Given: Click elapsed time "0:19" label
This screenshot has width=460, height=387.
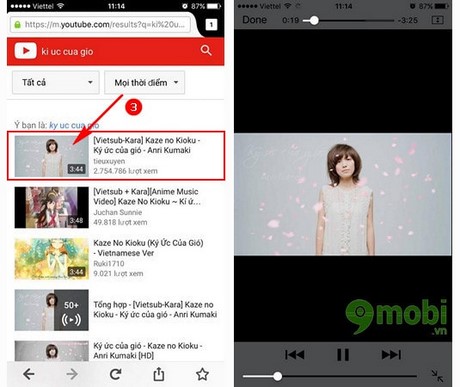Looking at the screenshot, I should (291, 20).
